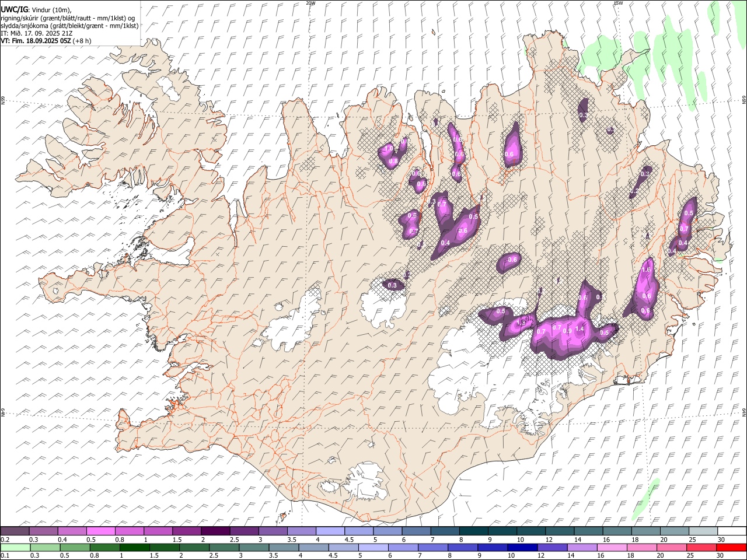Click the lightest green 0.1 rain legend swatch

pyautogui.click(x=16, y=548)
